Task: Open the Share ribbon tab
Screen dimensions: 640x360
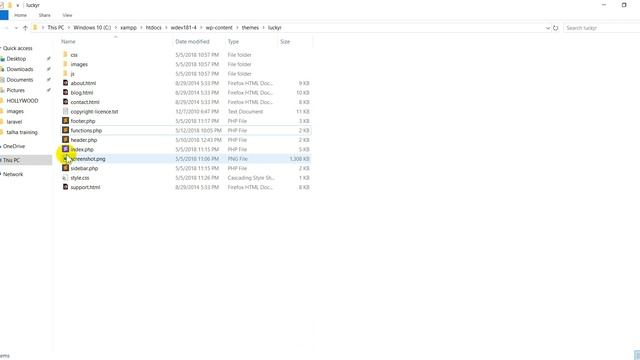Action: (44, 15)
